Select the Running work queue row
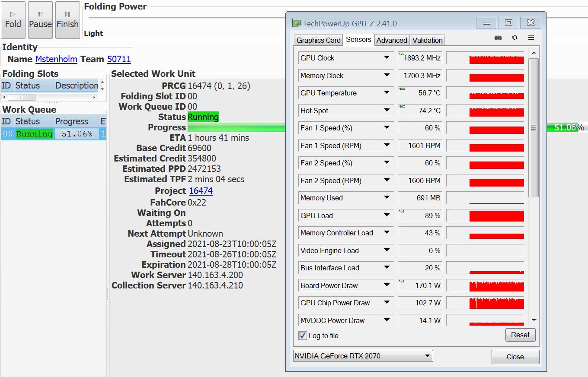The width and height of the screenshot is (588, 377). click(x=54, y=134)
